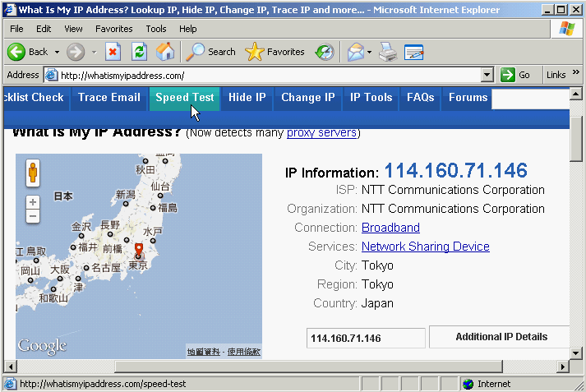Click the ISP text NTT Communications Corporation
This screenshot has width=586, height=392.
point(453,190)
